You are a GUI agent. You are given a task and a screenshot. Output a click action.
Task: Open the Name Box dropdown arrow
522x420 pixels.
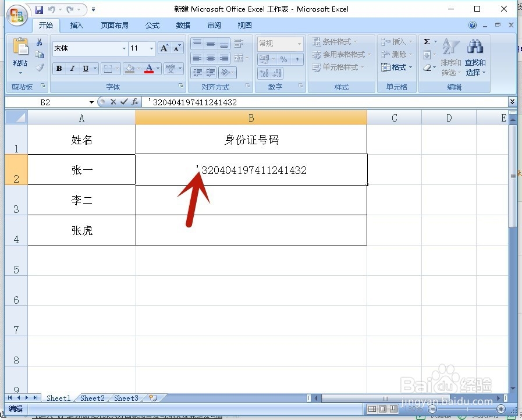(x=91, y=102)
